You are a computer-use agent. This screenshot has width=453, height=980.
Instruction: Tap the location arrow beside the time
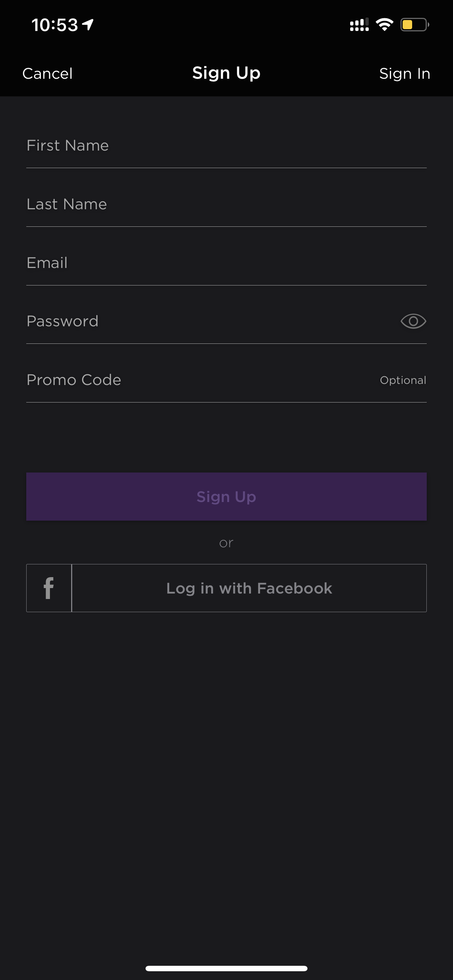88,25
